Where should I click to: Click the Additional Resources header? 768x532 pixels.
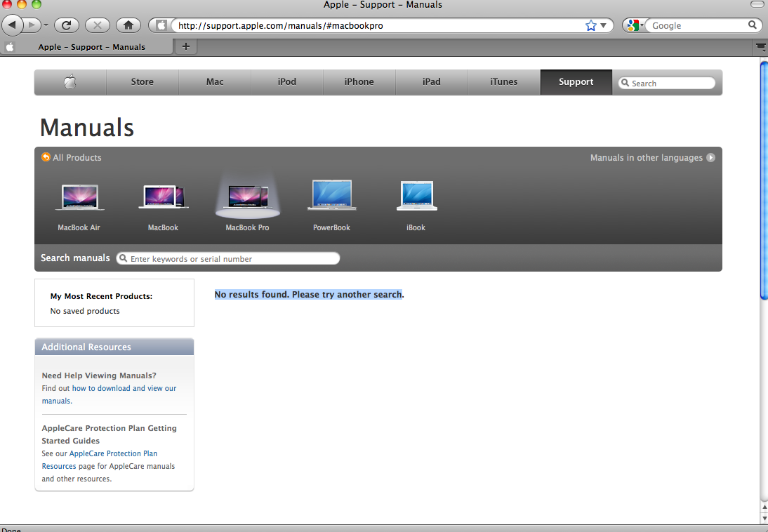click(114, 347)
